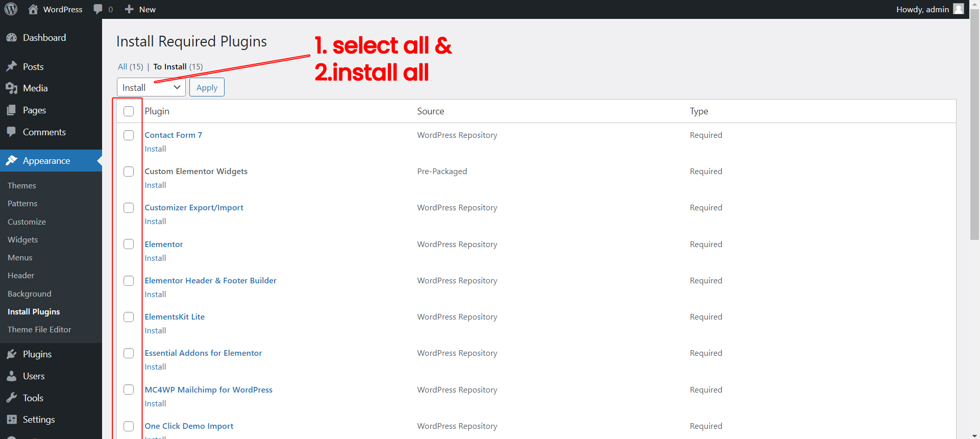Open the Install bulk action dropdown
980x439 pixels.
[151, 87]
